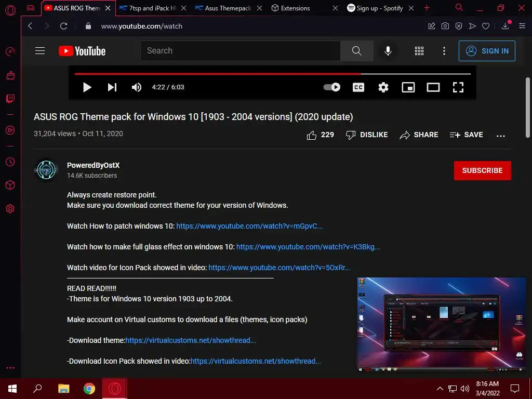Open a new tab with plus
The height and width of the screenshot is (399, 532).
[427, 8]
